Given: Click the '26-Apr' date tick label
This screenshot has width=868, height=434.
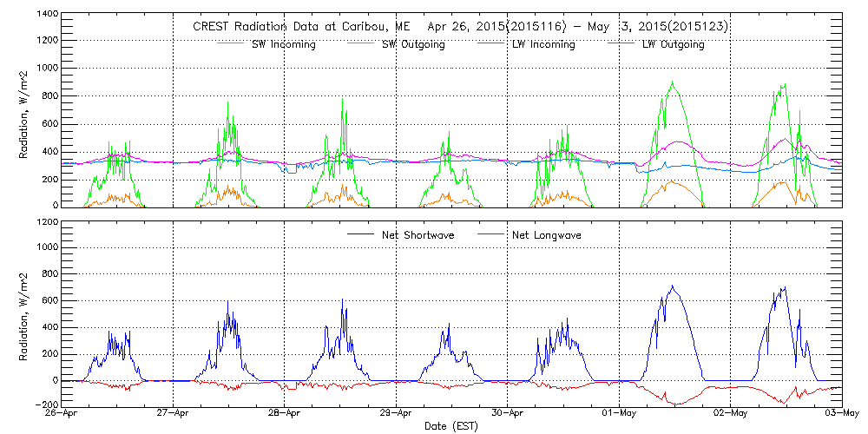Looking at the screenshot, I should pyautogui.click(x=62, y=414).
